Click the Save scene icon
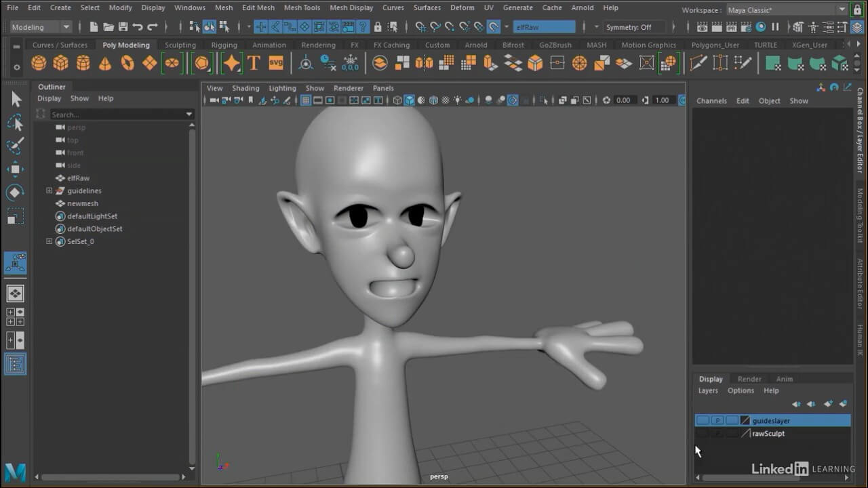Image resolution: width=868 pixels, height=488 pixels. (x=123, y=27)
